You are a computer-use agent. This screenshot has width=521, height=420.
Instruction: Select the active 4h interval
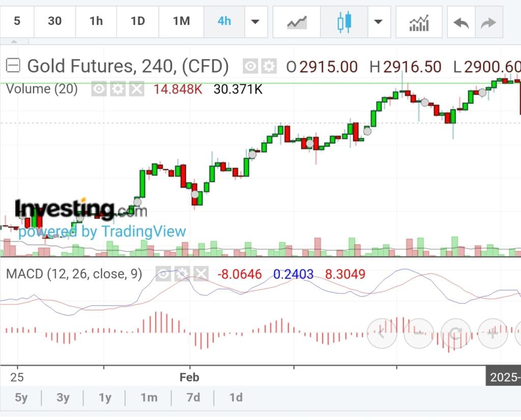tap(224, 21)
